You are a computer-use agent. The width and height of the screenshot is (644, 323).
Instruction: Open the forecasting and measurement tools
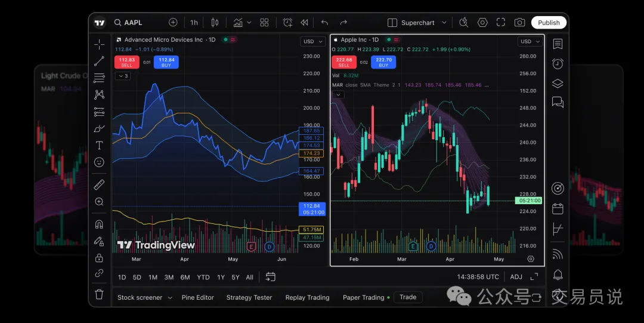tap(99, 112)
